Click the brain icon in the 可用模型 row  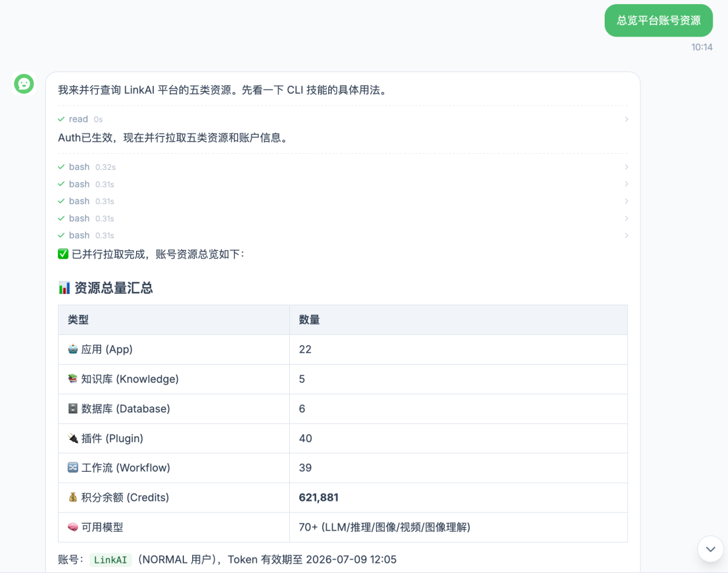(73, 527)
